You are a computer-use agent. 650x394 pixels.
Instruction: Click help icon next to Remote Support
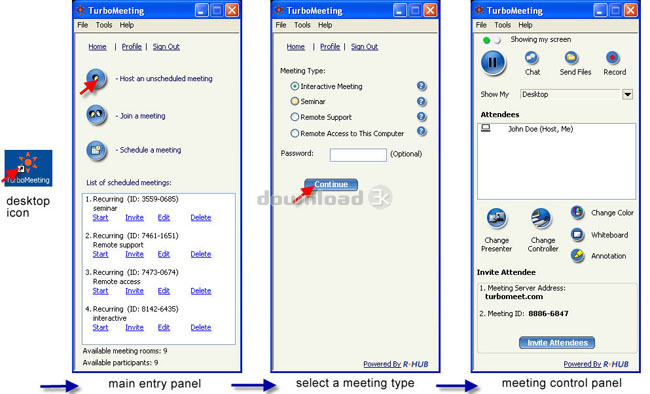tap(421, 117)
